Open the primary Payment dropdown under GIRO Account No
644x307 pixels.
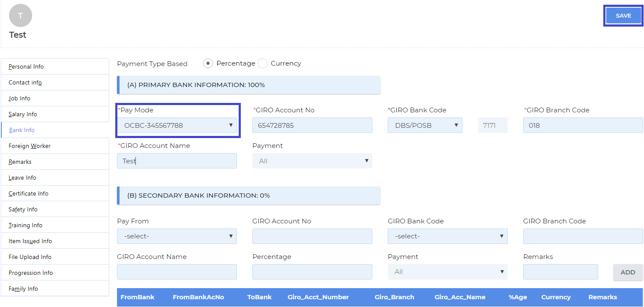(312, 161)
